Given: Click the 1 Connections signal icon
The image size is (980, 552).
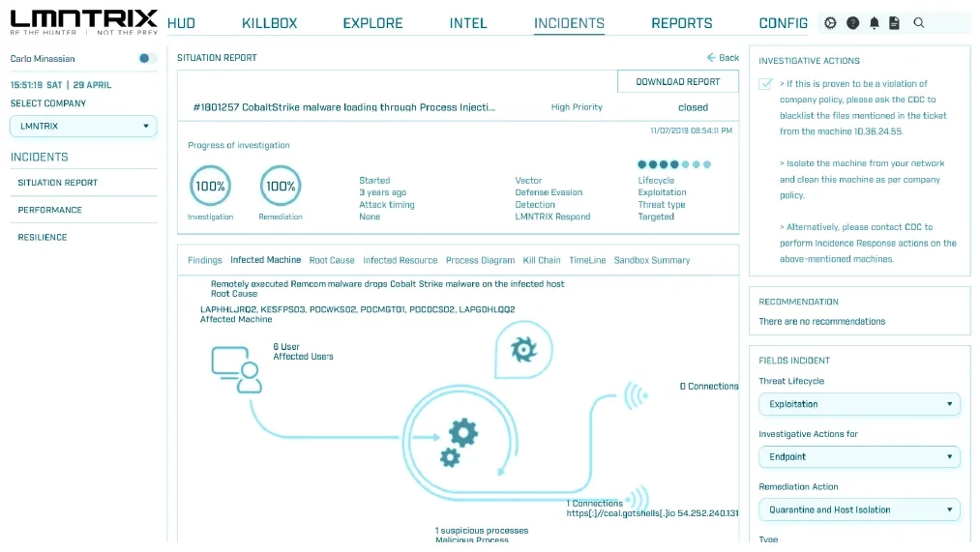Looking at the screenshot, I should (x=638, y=498).
